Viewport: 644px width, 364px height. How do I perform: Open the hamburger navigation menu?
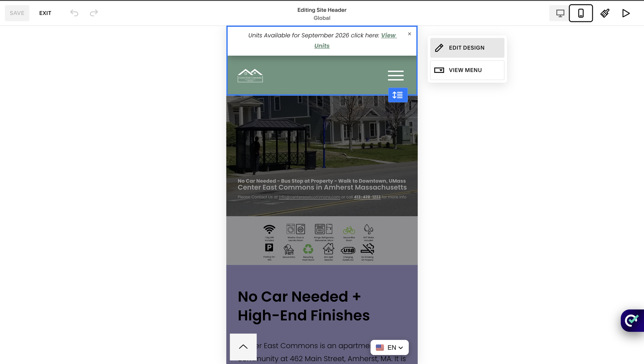tap(396, 75)
